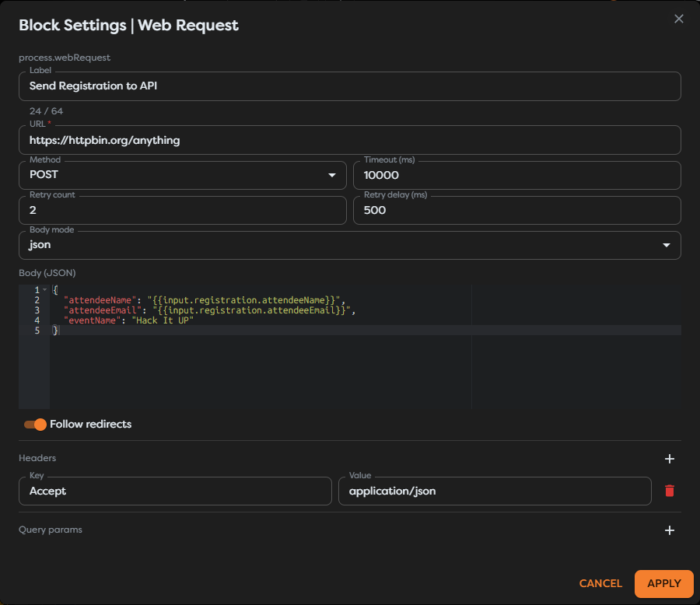
Task: Apply the block settings
Action: (664, 583)
